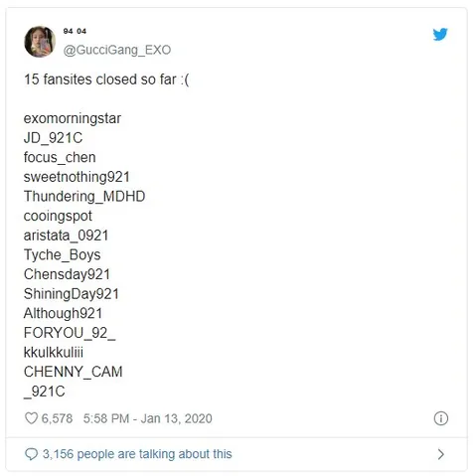Like the tweet with heart icon

[32, 418]
